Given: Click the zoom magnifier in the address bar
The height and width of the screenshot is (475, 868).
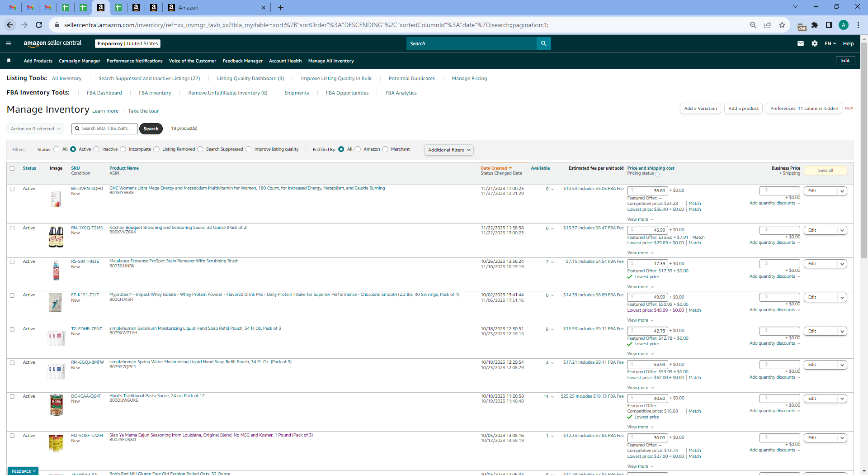Looking at the screenshot, I should (x=753, y=25).
